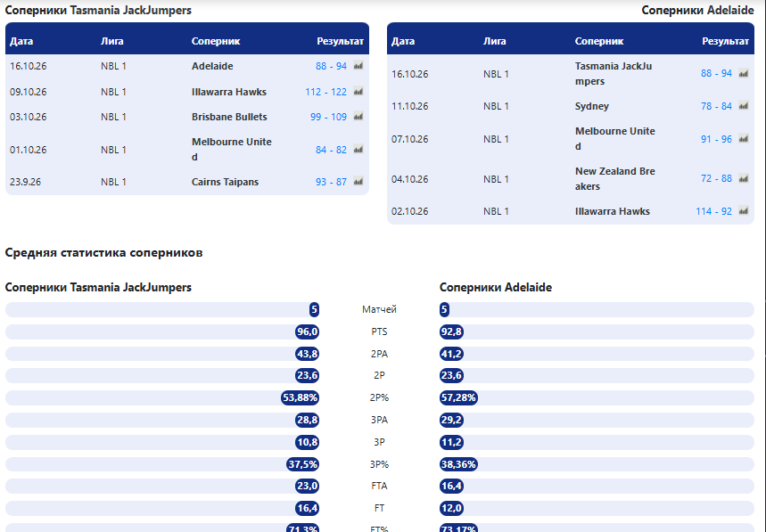Click stats icon for Illawarra Hawks 114 - 92
Viewport: 766px width, 532px height.
(x=744, y=211)
